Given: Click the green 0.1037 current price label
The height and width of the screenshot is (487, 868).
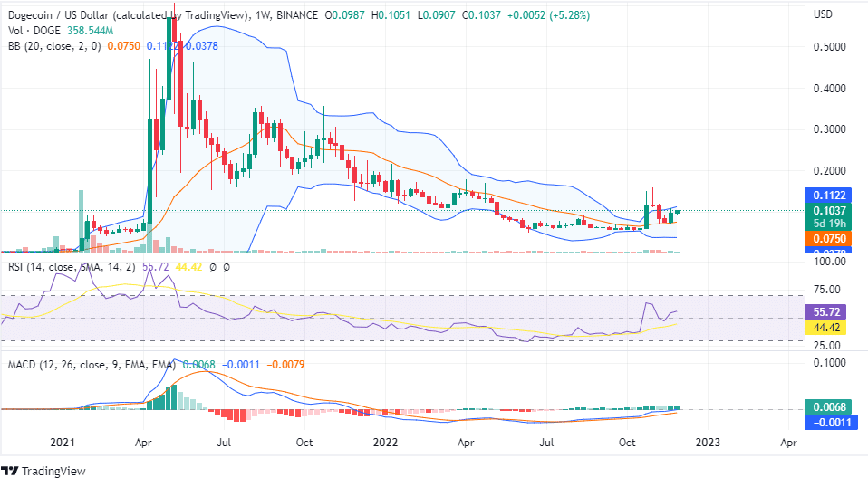Looking at the screenshot, I should click(829, 211).
